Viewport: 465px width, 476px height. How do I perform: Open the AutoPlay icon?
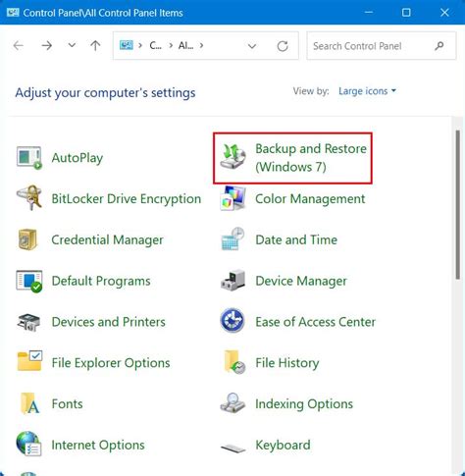pos(29,157)
